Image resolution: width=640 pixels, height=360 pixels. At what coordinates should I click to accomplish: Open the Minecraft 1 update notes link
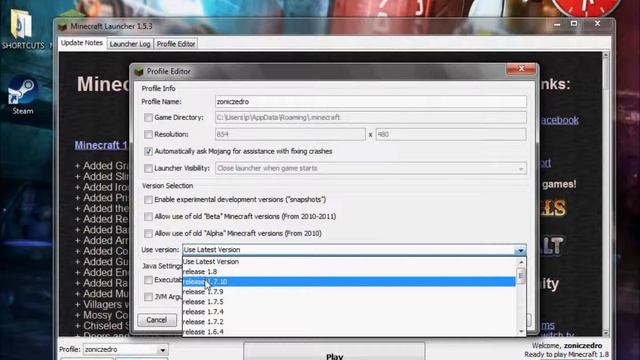(101, 145)
